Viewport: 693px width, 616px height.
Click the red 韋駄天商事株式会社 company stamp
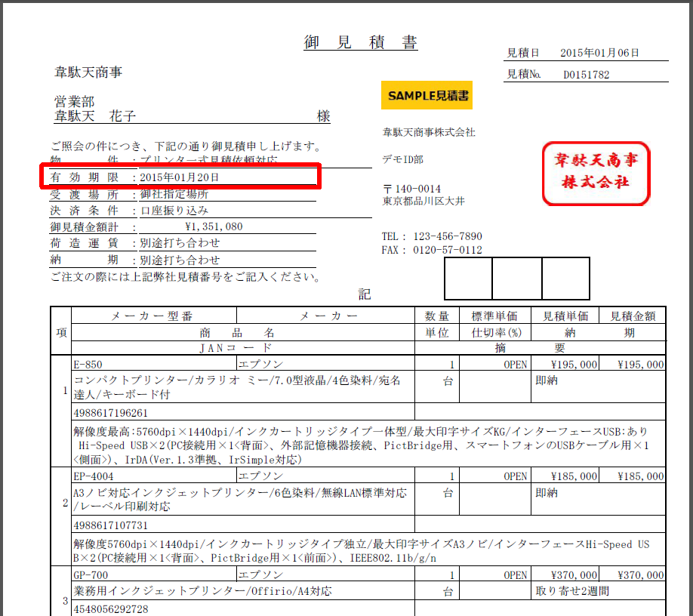point(596,173)
